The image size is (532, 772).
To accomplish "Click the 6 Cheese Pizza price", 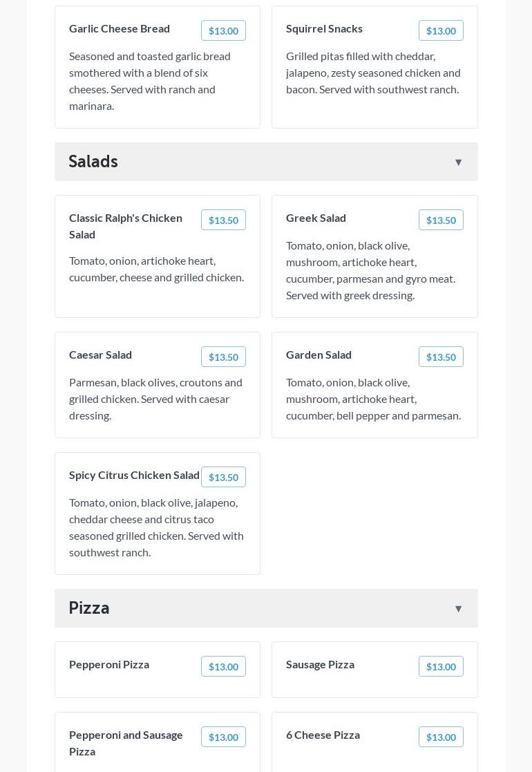I will click(441, 737).
